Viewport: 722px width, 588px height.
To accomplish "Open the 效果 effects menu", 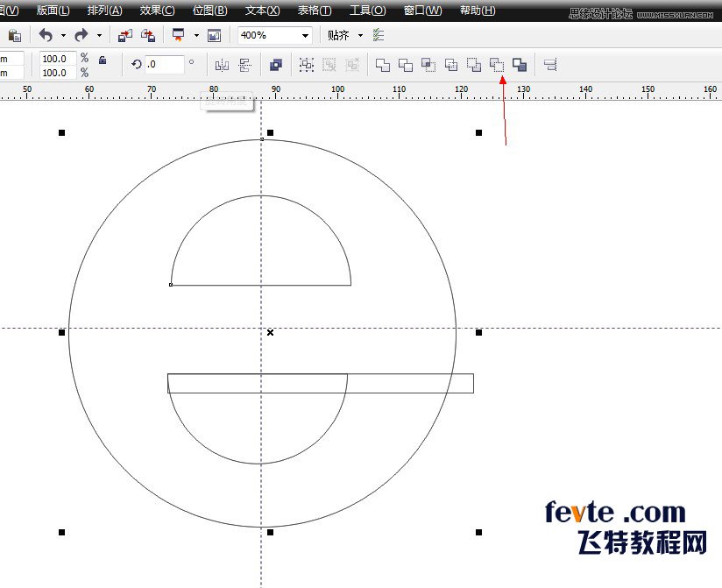I will coord(155,11).
